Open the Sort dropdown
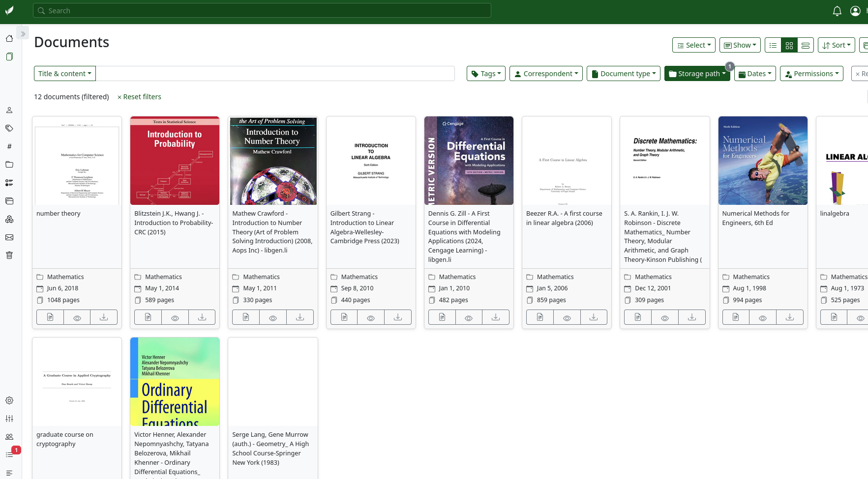Viewport: 868px width, 479px height. point(837,45)
